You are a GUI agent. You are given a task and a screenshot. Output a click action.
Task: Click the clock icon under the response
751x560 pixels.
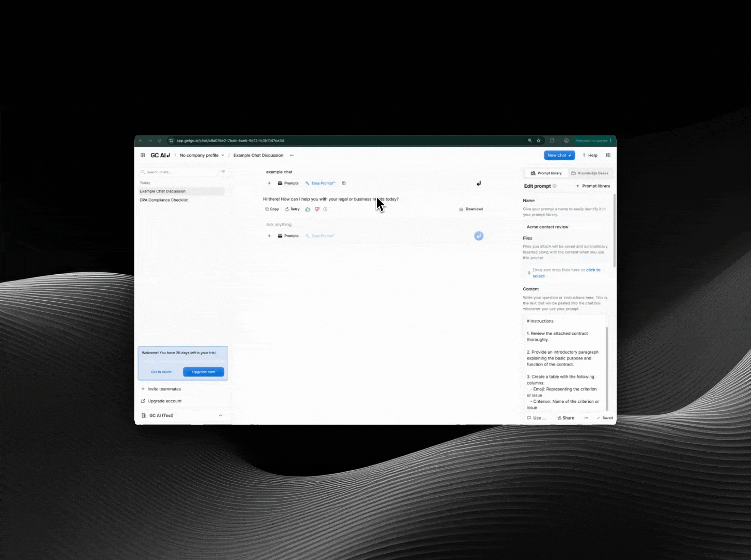(x=325, y=209)
